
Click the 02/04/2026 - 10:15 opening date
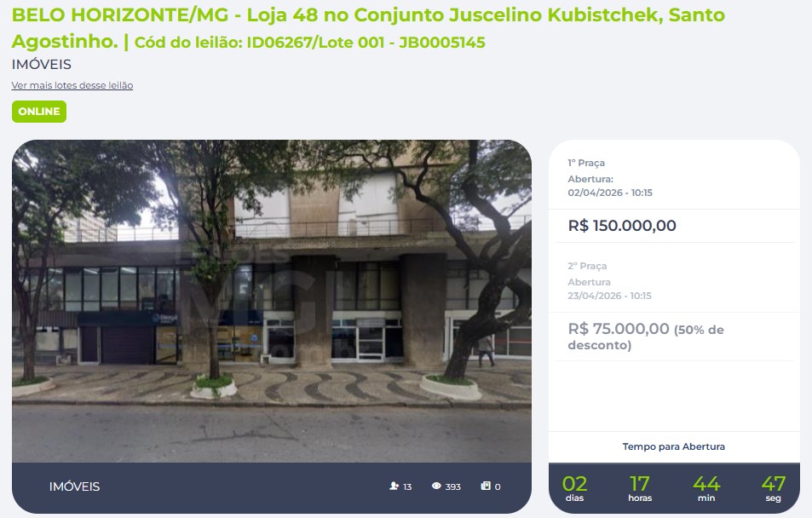tap(610, 193)
